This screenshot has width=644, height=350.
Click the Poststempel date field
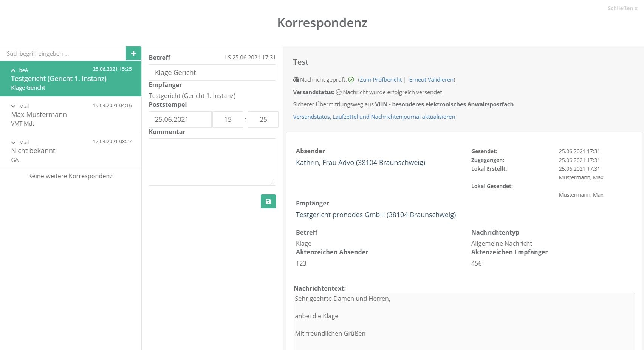pos(180,120)
